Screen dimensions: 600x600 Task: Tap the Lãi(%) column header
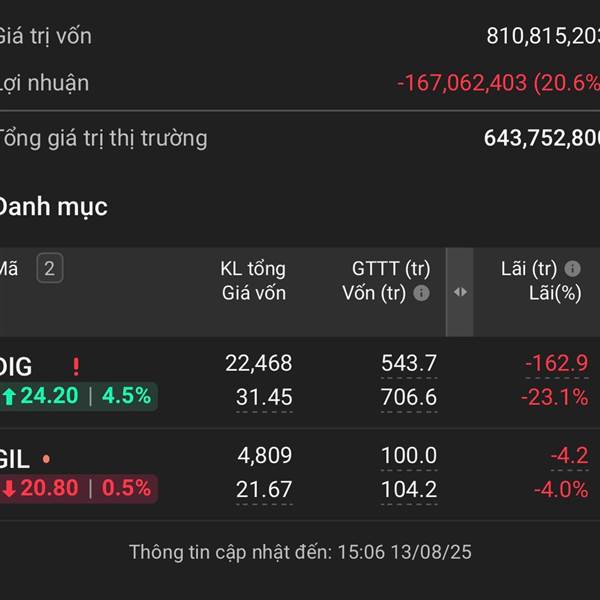tap(555, 293)
